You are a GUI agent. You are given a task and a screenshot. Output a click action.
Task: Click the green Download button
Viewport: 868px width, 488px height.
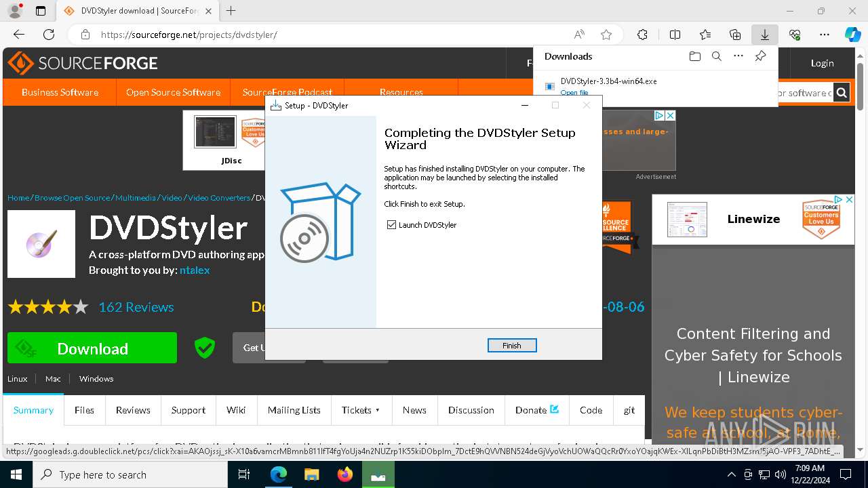click(92, 348)
